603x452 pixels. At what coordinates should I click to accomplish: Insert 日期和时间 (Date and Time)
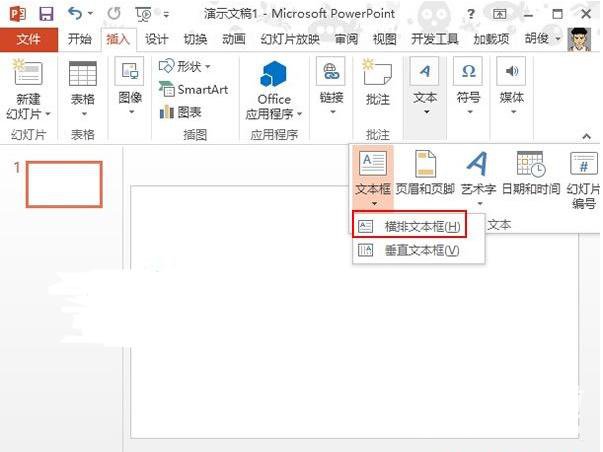pyautogui.click(x=531, y=173)
